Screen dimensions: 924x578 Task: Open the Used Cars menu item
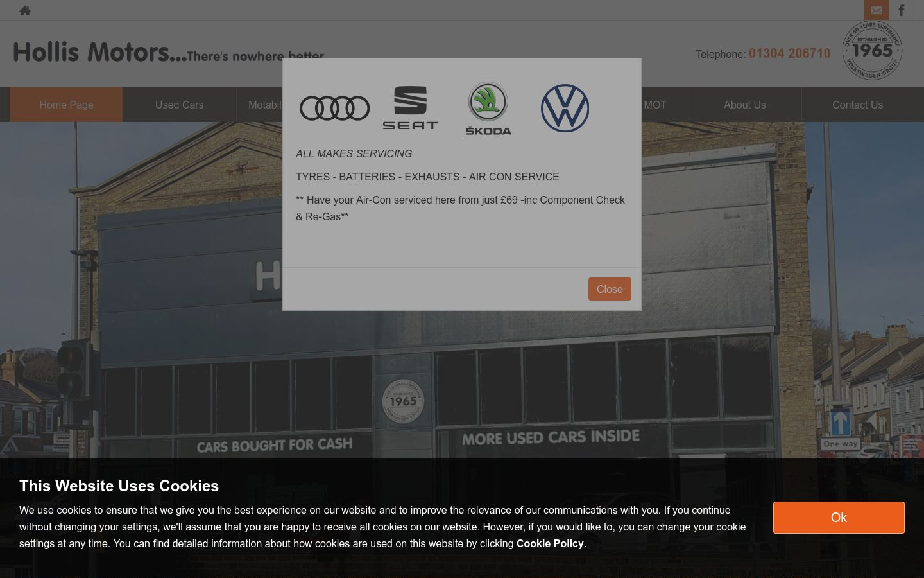179,105
